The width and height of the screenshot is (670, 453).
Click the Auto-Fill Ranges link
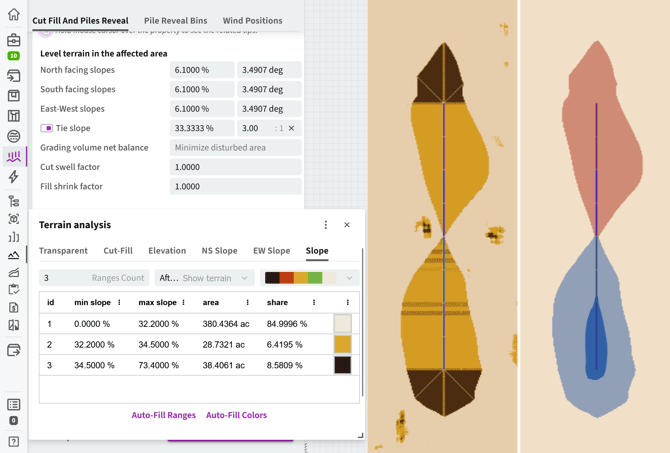(x=163, y=415)
